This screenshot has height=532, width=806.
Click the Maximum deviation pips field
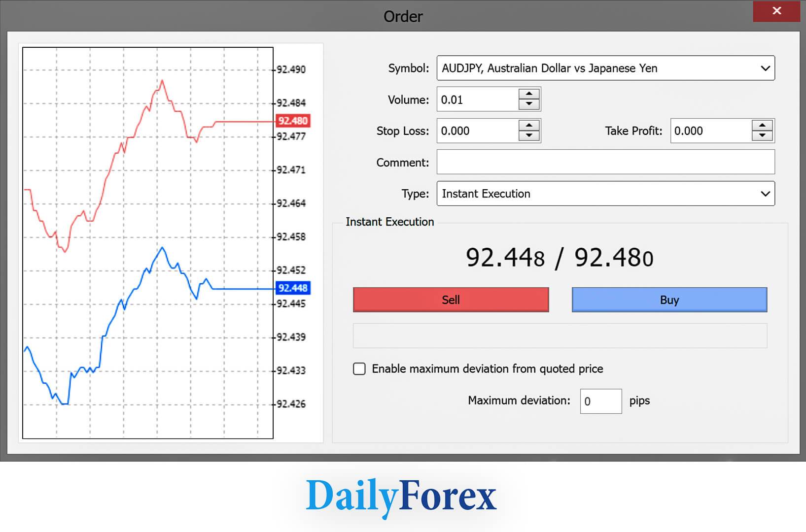tap(600, 401)
